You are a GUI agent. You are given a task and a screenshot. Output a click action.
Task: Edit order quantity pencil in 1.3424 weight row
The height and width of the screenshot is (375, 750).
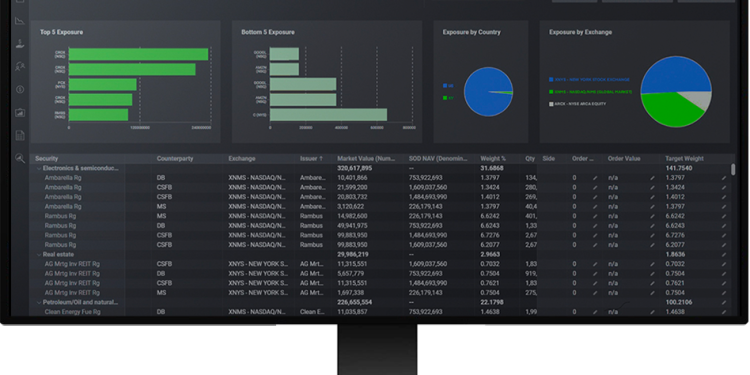[595, 188]
